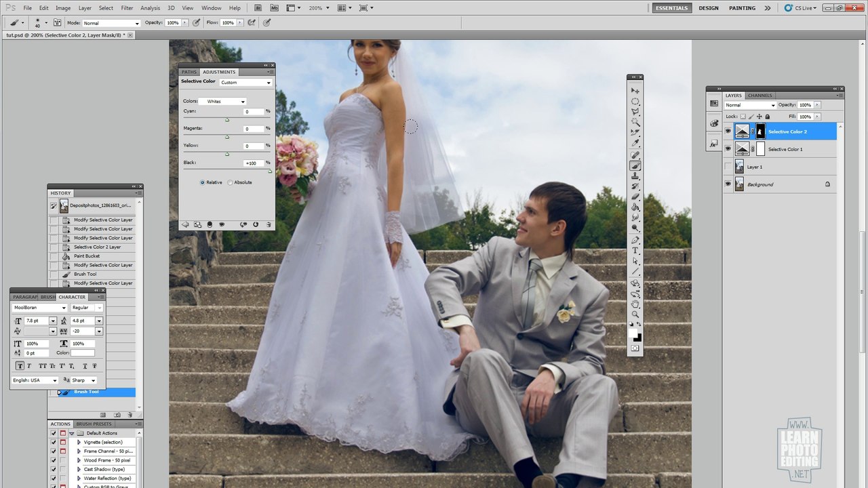Show Layer 1 visibility
Viewport: 868px width, 488px height.
click(x=728, y=167)
